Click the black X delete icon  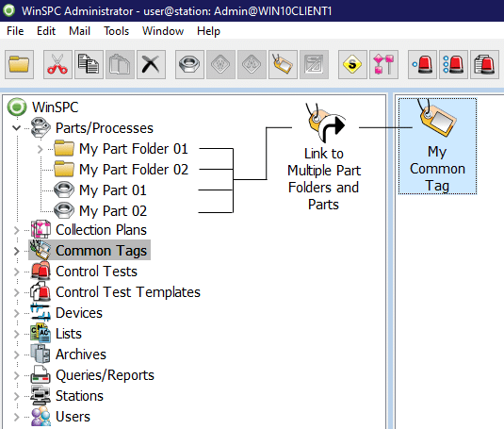pyautogui.click(x=151, y=64)
